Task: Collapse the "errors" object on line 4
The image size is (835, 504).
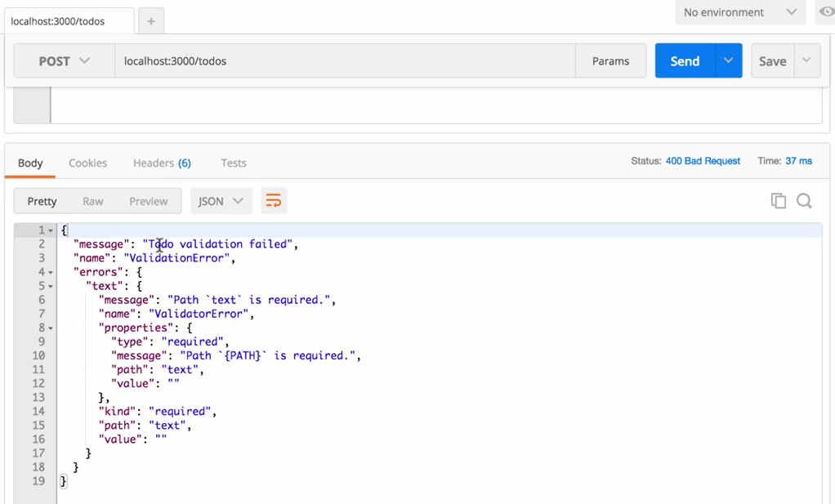Action: (51, 272)
